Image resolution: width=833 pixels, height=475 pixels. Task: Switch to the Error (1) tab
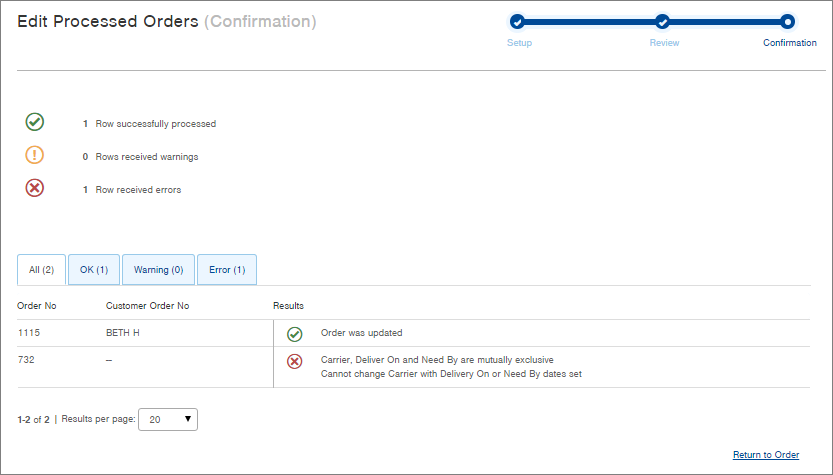(x=227, y=270)
